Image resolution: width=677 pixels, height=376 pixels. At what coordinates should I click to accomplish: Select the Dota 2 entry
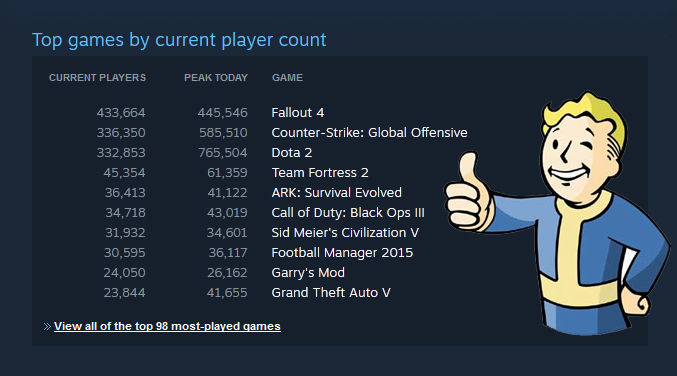pos(291,153)
